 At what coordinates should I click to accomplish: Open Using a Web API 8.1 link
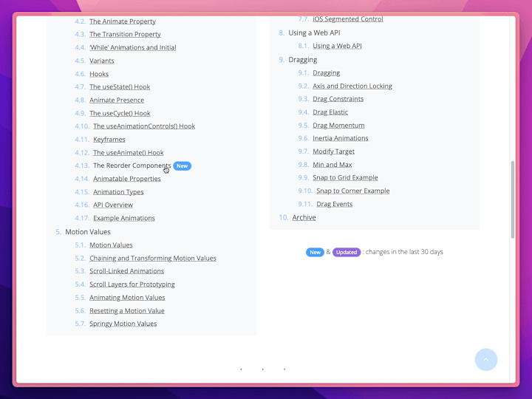(337, 46)
